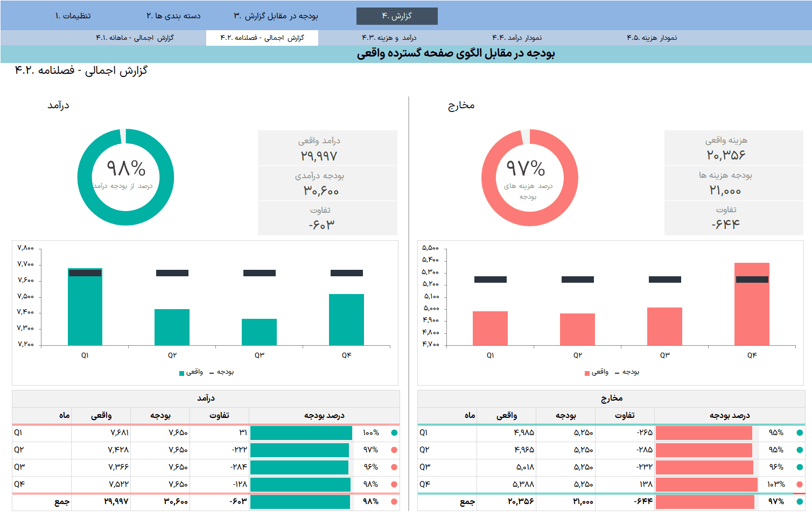The height and width of the screenshot is (517, 812).
Task: Click income Q3 difference value -۲۸۴
Action: [x=239, y=467]
